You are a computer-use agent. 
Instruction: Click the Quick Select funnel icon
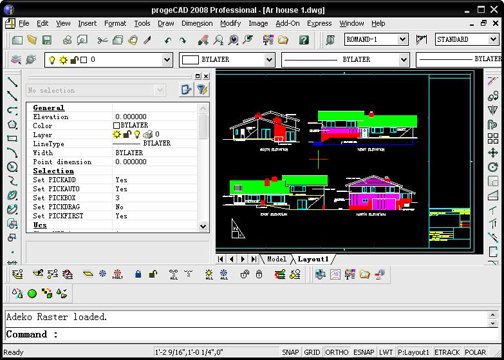click(x=202, y=89)
